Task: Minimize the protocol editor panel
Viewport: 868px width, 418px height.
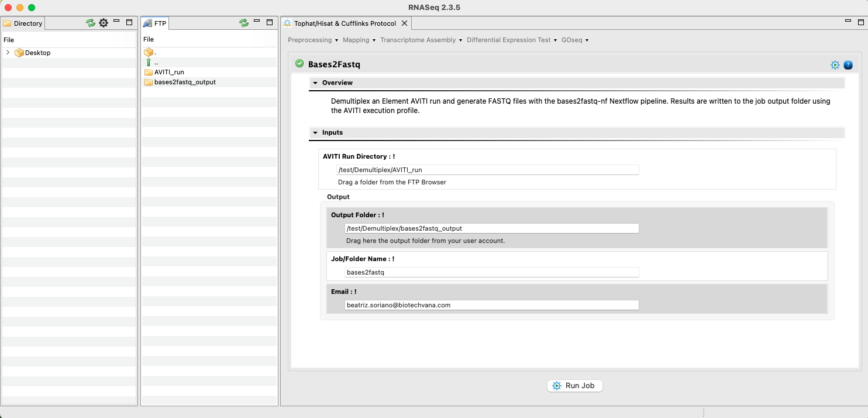Action: click(x=848, y=21)
